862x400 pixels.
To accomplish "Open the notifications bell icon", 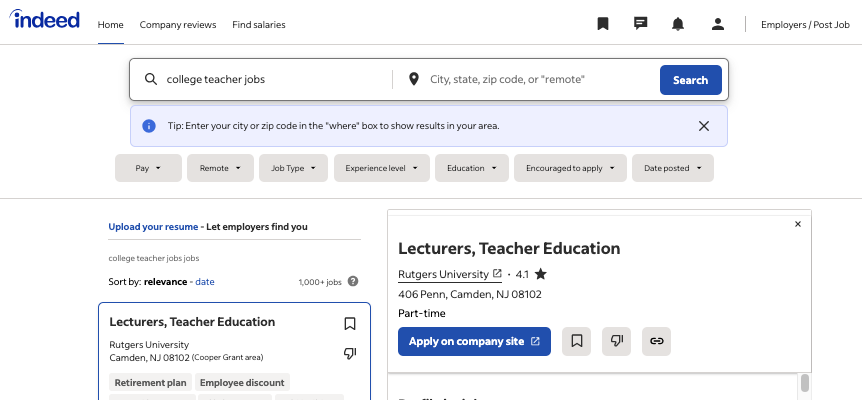I will click(x=678, y=24).
